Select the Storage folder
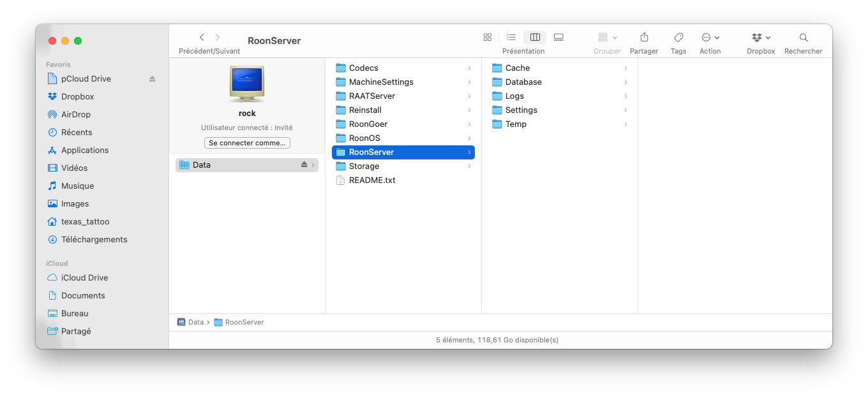This screenshot has width=868, height=396. 403,166
